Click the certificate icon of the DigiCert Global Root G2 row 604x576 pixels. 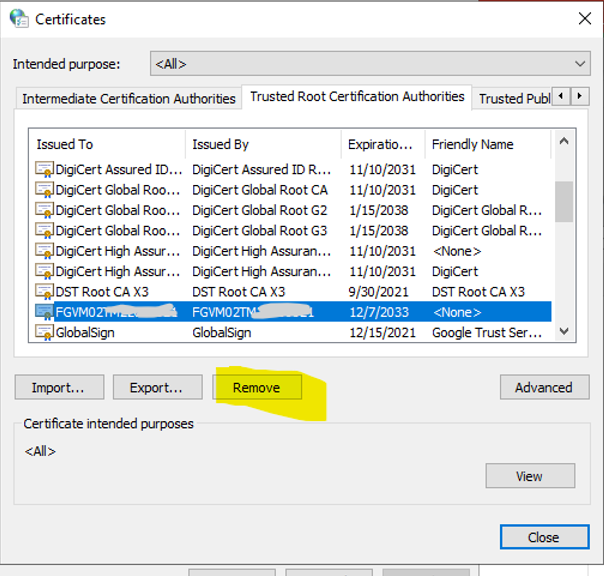click(44, 210)
